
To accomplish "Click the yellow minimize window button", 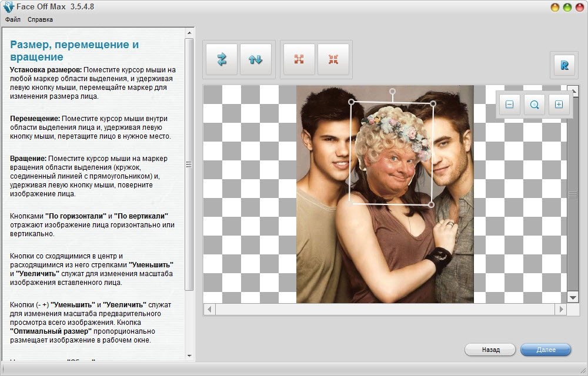I will click(555, 7).
